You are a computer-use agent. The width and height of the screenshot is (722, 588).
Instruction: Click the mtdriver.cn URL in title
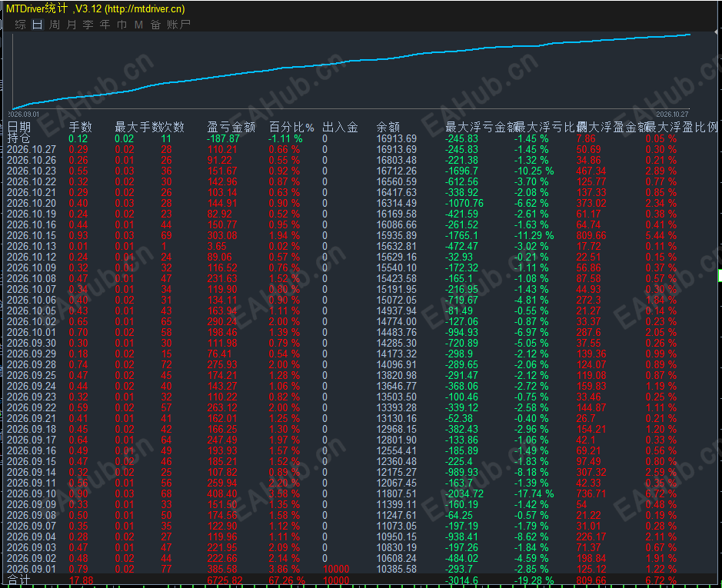click(x=145, y=8)
